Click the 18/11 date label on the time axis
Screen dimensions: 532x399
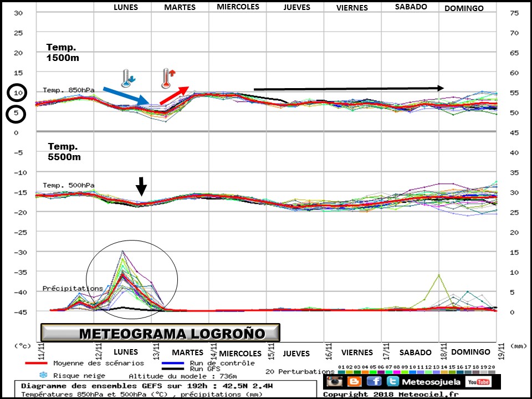point(443,351)
